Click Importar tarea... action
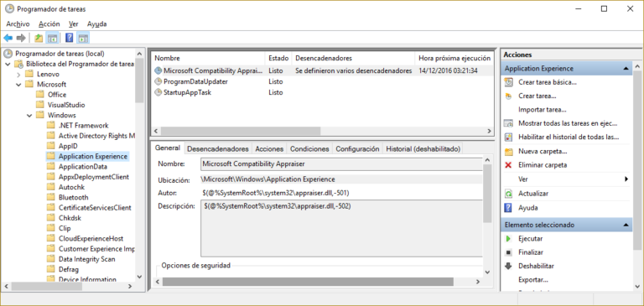The width and height of the screenshot is (644, 306). (x=543, y=110)
